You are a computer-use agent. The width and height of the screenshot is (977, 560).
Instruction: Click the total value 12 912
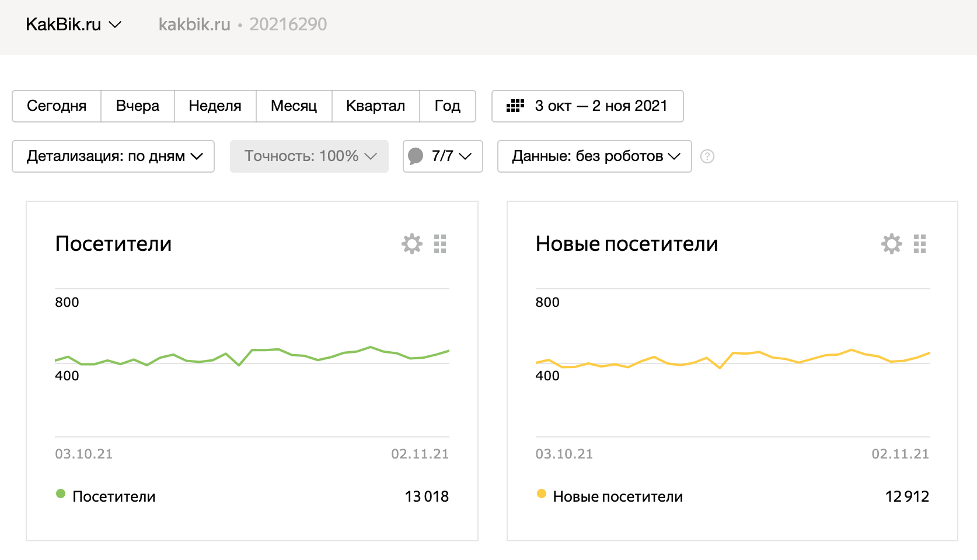907,496
